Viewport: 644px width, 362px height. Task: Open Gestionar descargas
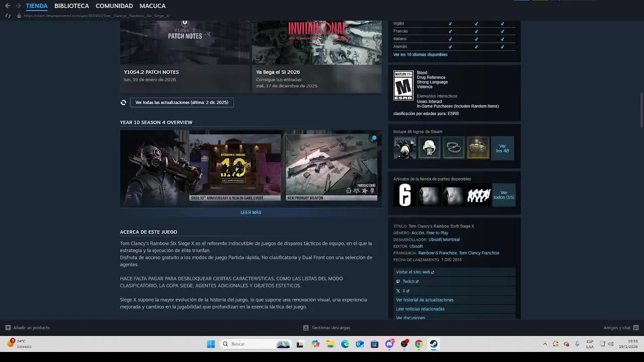[331, 328]
